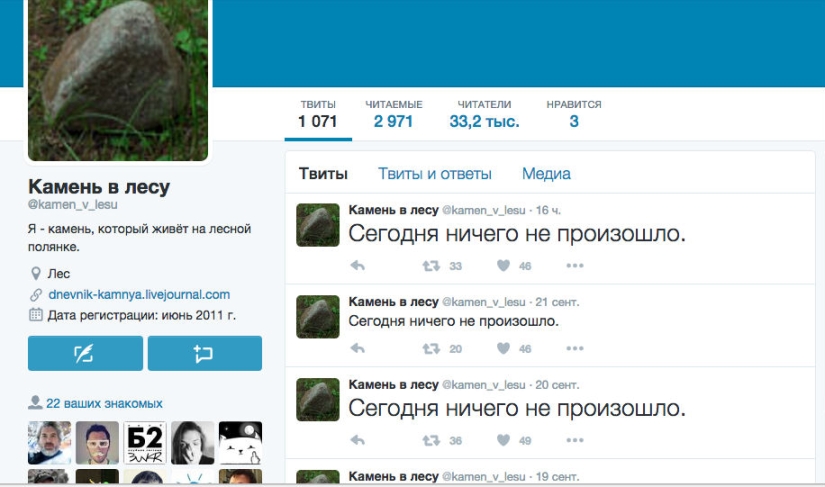Open the dnevnik-kamnya.livejournal.com link
825x487 pixels.
(x=138, y=294)
